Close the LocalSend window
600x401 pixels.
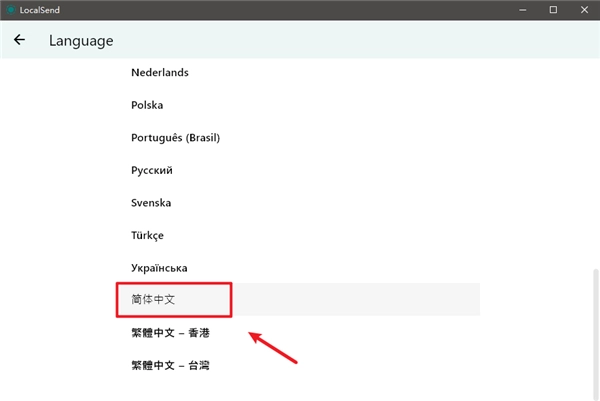tap(584, 9)
